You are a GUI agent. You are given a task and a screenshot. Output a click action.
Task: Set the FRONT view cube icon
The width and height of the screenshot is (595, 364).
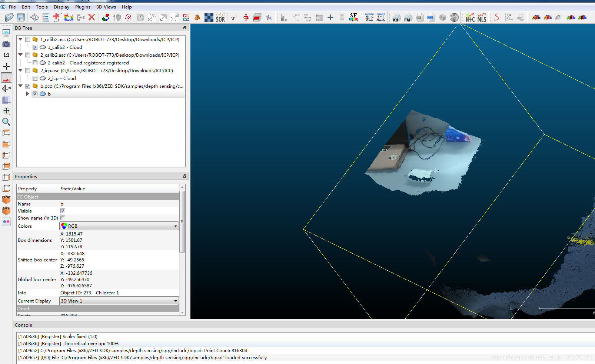click(6, 200)
